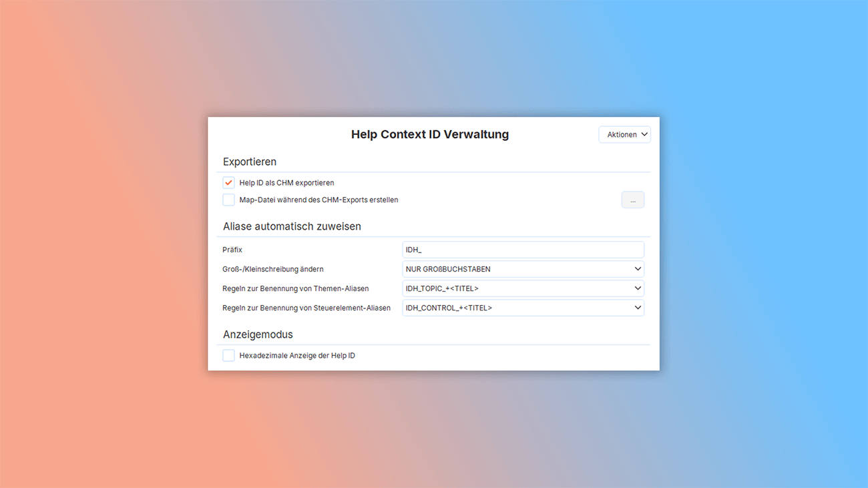The height and width of the screenshot is (488, 868).
Task: Enable Map-Datei während des CHM-Exports erstellen
Action: 229,200
